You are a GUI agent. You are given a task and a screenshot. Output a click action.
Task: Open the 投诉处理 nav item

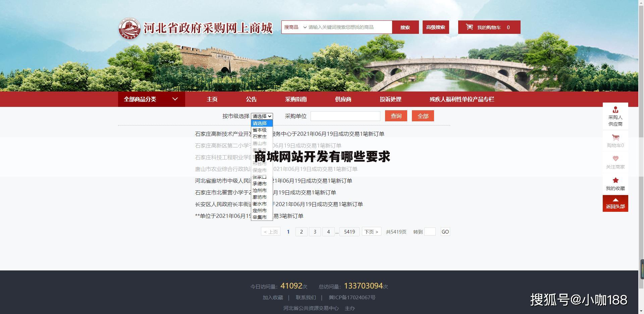[390, 99]
